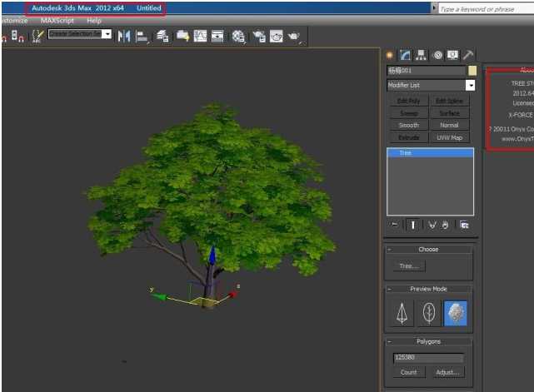This screenshot has width=534, height=392.
Task: Switch to the Create panel icon
Action: (390, 55)
